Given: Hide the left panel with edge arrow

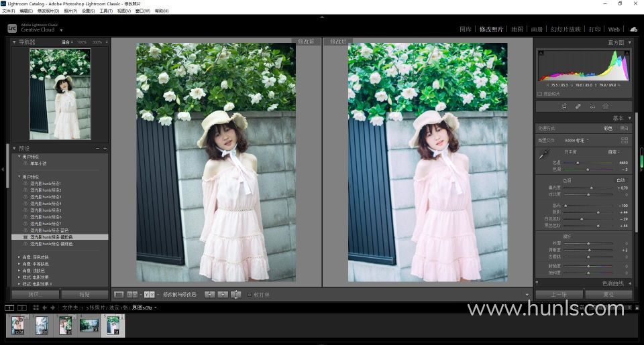Looking at the screenshot, I should pos(3,169).
